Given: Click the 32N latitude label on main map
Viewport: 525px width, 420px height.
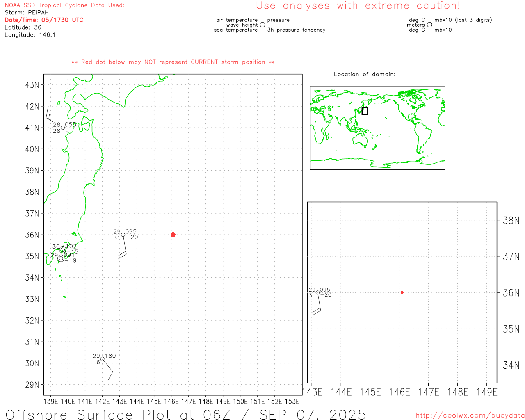Looking at the screenshot, I should click(32, 320).
